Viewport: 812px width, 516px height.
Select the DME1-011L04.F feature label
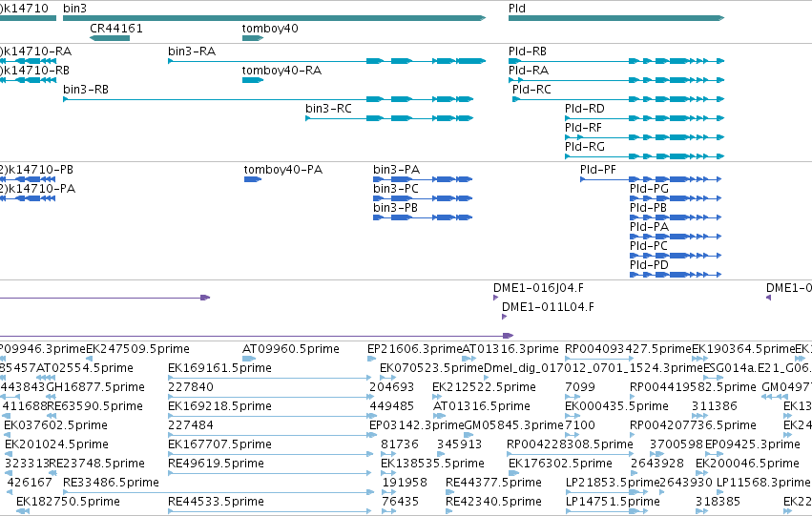[x=548, y=307]
